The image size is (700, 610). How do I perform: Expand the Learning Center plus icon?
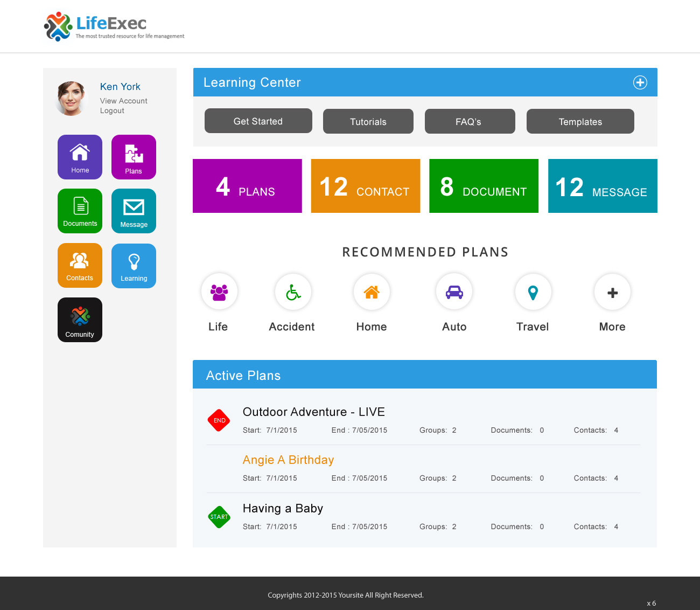tap(640, 82)
